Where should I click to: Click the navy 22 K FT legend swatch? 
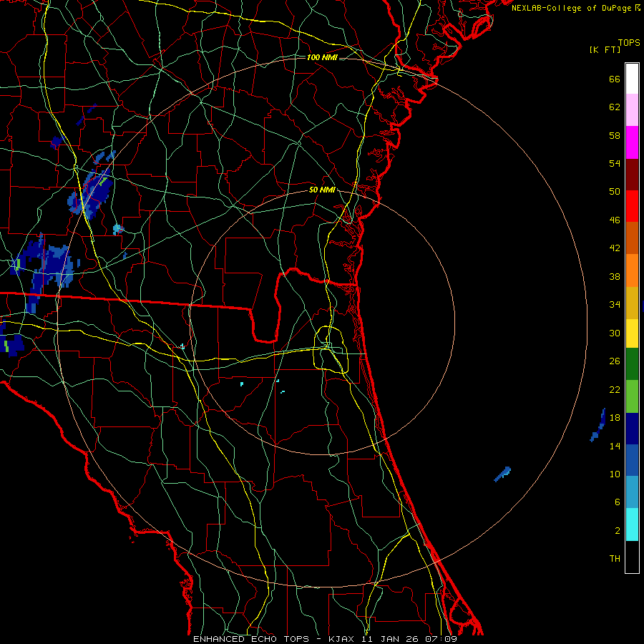coord(632,429)
